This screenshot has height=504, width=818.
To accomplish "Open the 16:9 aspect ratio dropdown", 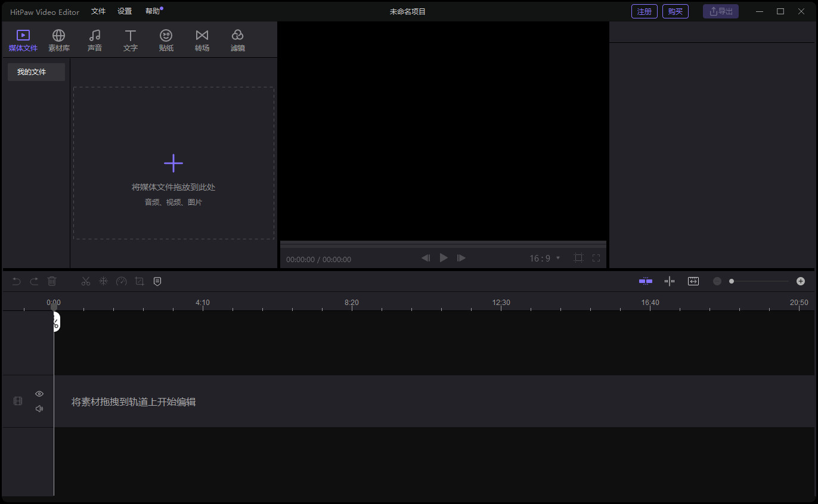I will (x=545, y=258).
